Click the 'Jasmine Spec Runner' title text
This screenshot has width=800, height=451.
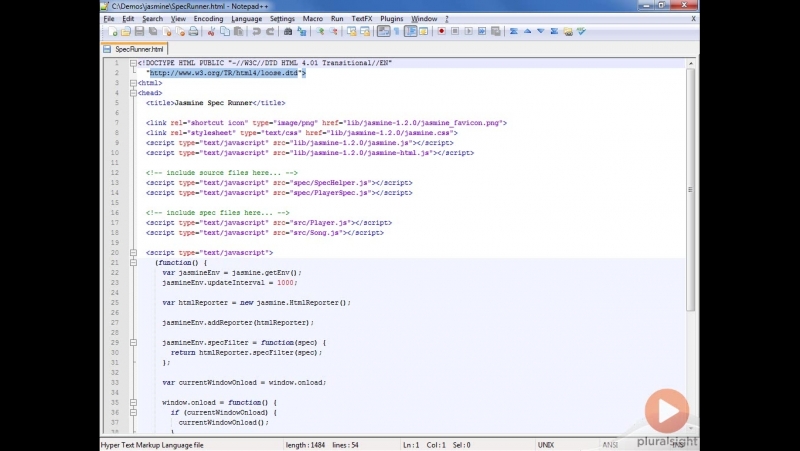213,103
